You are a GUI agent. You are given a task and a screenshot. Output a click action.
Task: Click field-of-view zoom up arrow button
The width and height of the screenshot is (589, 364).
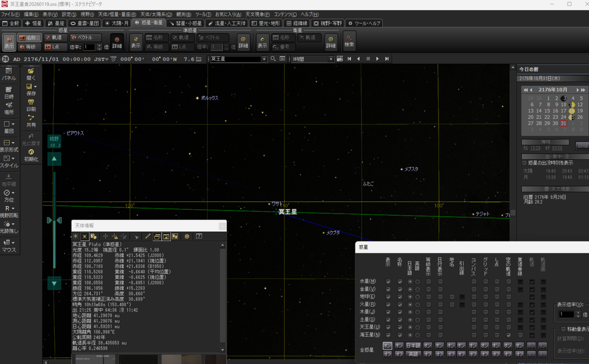pos(54,159)
